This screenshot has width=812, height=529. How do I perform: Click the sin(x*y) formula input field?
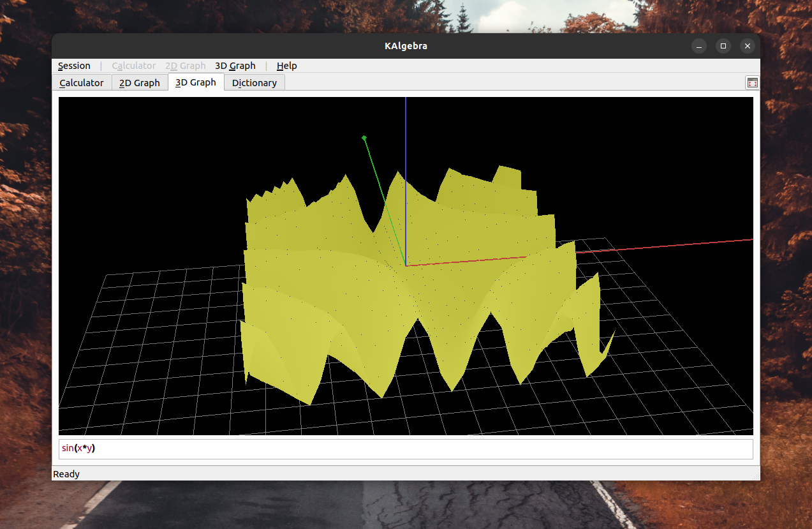319,448
